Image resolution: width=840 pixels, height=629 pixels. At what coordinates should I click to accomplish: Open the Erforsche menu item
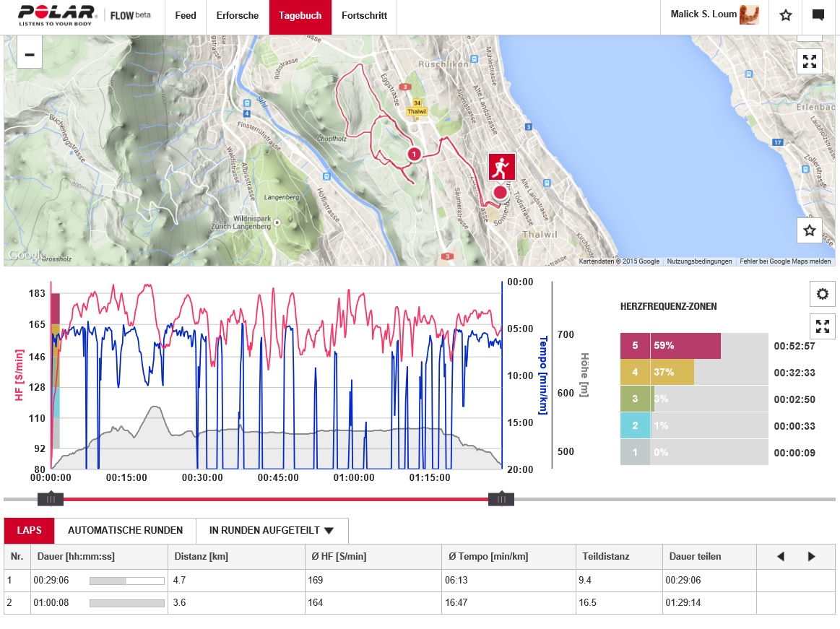(237, 16)
